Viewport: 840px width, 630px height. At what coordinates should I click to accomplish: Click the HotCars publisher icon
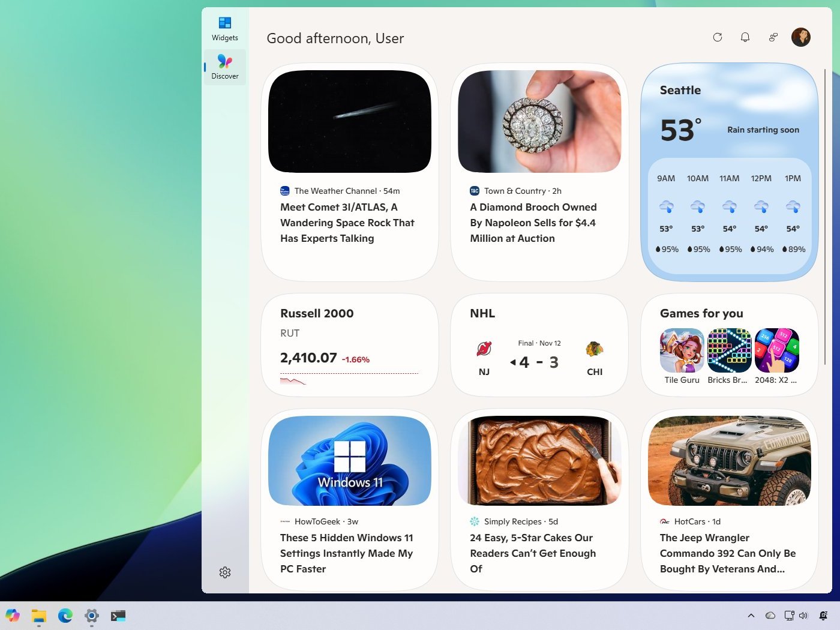pos(664,521)
